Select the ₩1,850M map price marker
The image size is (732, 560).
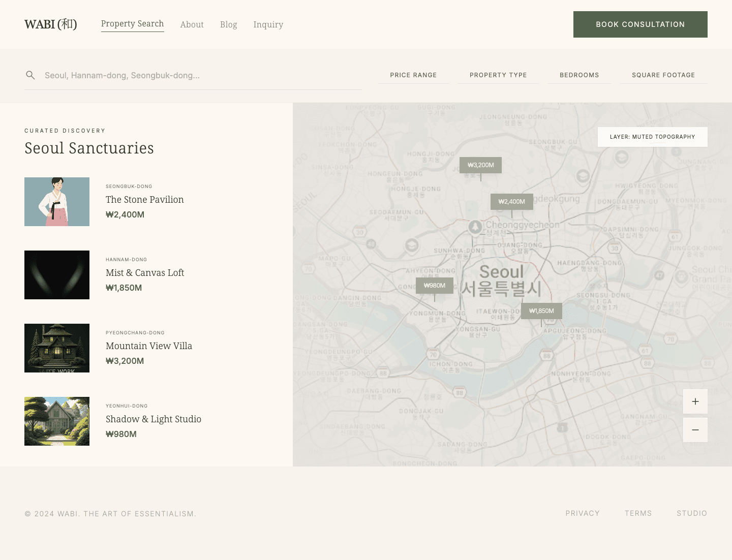coord(541,311)
